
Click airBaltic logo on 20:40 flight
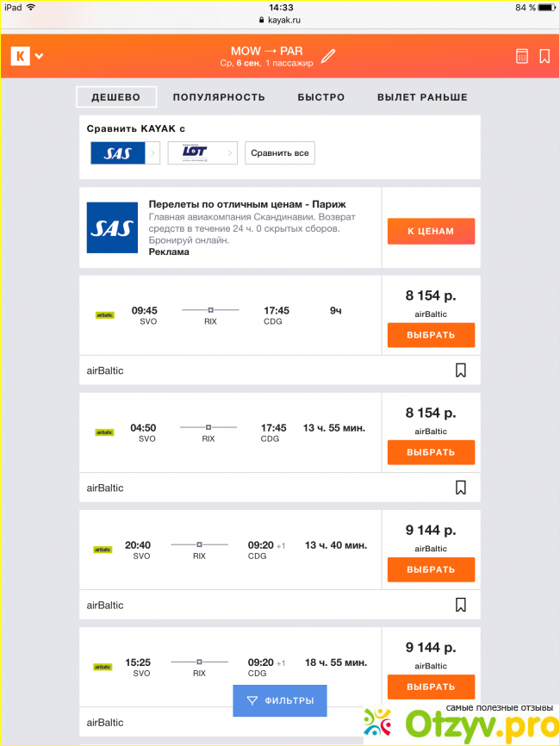[x=103, y=550]
